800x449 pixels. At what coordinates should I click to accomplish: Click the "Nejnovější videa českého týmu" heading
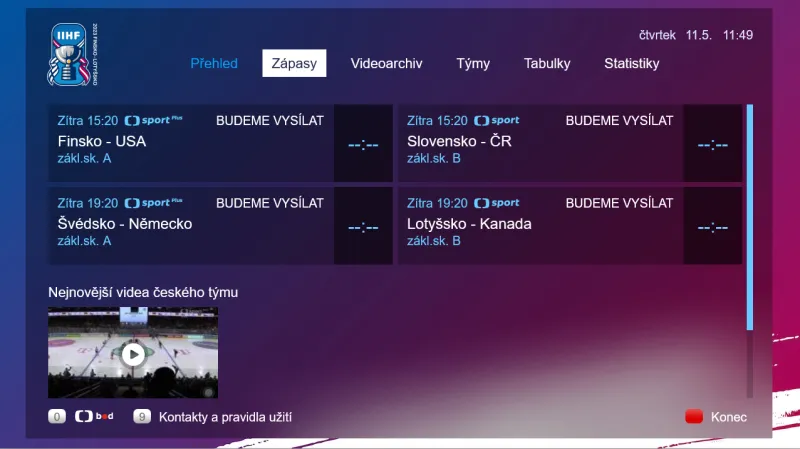point(143,292)
